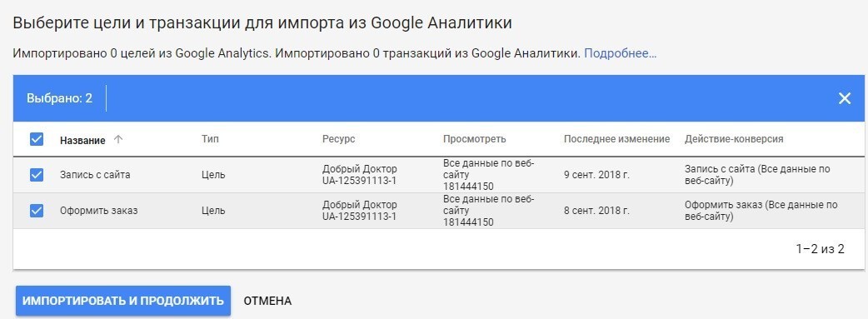
Task: Click ИМПОРТИРОВАТЬ И ПРОДОЛЖИТЬ button
Action: (x=123, y=301)
